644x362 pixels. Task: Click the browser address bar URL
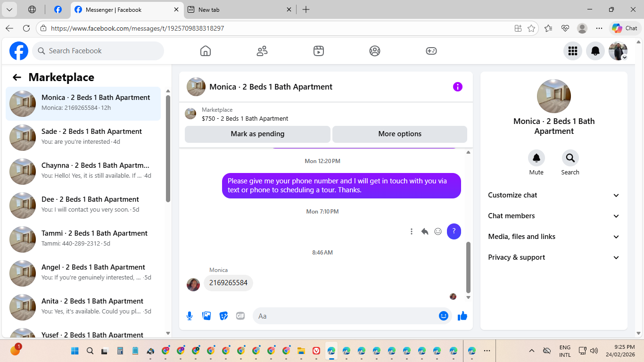click(x=137, y=28)
